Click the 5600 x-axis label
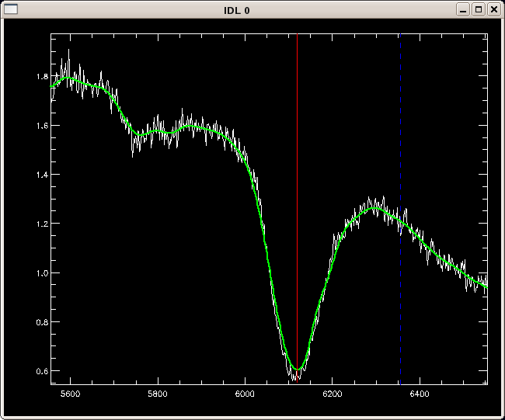505x420 pixels. (x=71, y=394)
